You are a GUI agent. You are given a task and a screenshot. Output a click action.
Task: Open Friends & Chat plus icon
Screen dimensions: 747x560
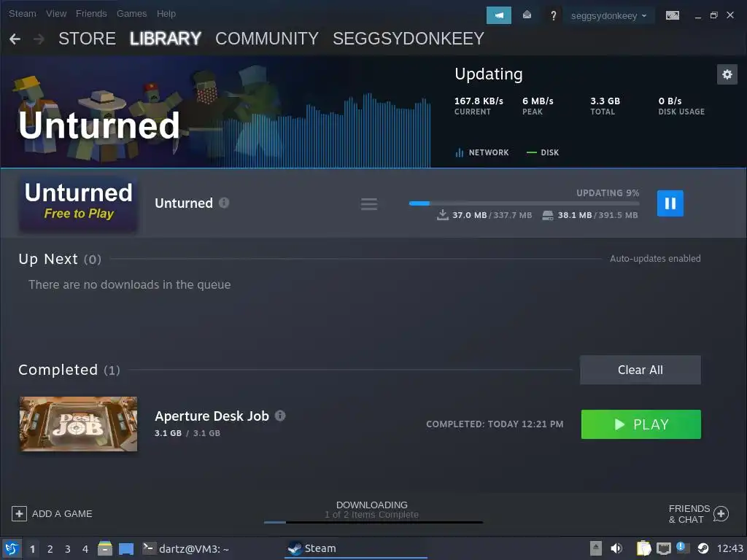pos(721,514)
